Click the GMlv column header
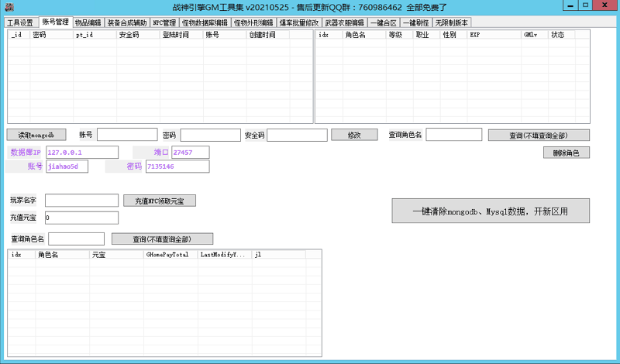Screen dimensions: 620x364 click(x=535, y=35)
